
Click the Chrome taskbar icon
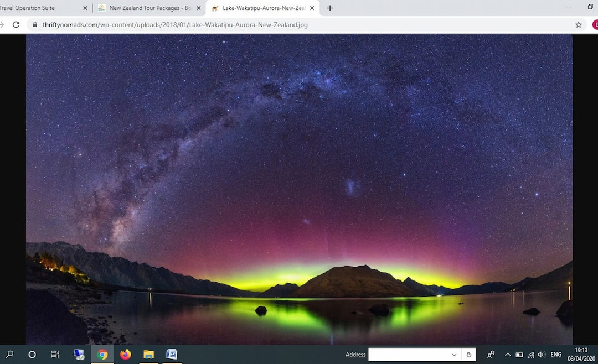102,355
